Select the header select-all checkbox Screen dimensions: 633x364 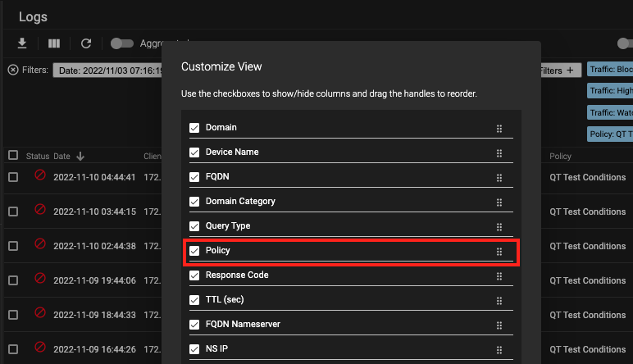[12, 155]
